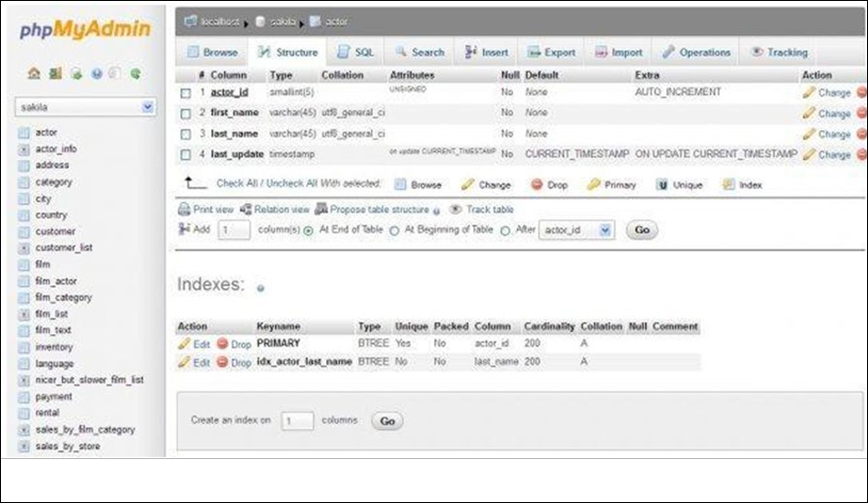The image size is (868, 503).
Task: Open the After actor_id column dropdown
Action: [577, 230]
